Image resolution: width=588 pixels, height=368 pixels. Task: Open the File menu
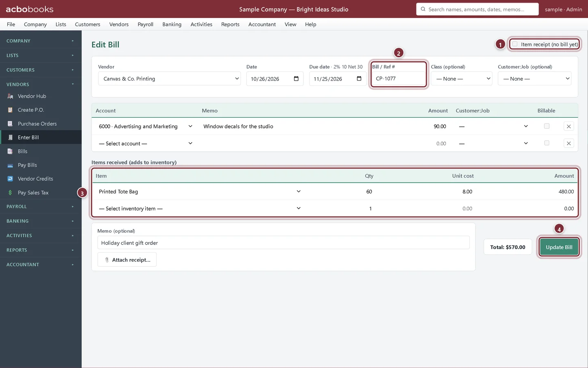tap(11, 24)
